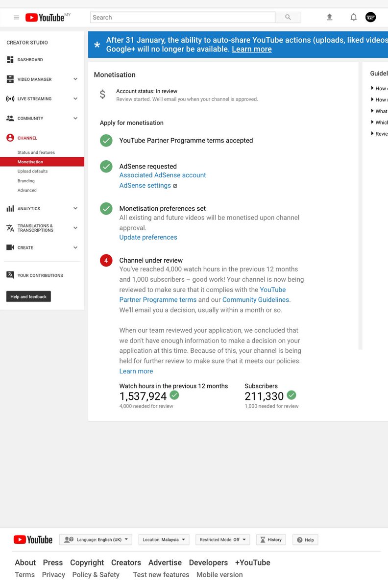Click the Analytics bar chart icon
The width and height of the screenshot is (388, 588).
pos(10,209)
